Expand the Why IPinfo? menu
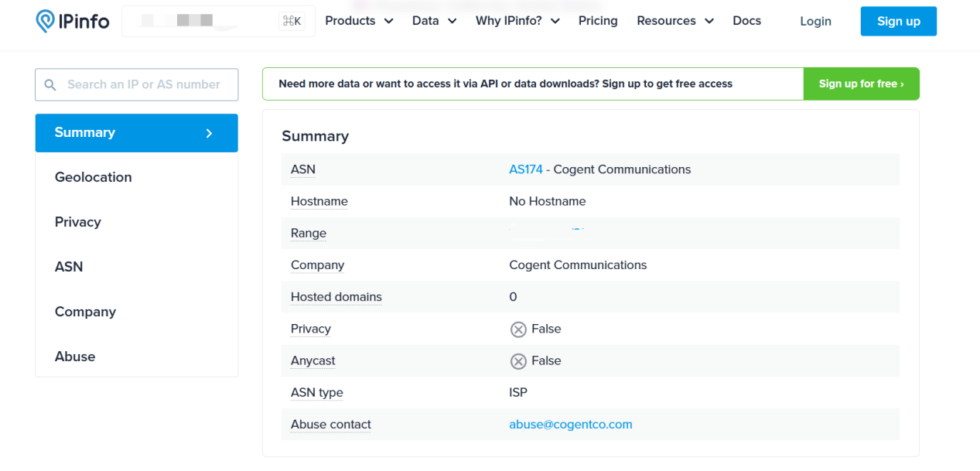Image resolution: width=980 pixels, height=471 pixels. click(517, 21)
